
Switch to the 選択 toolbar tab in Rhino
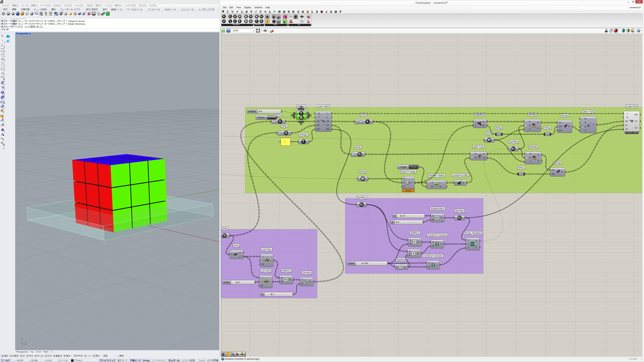click(53, 10)
